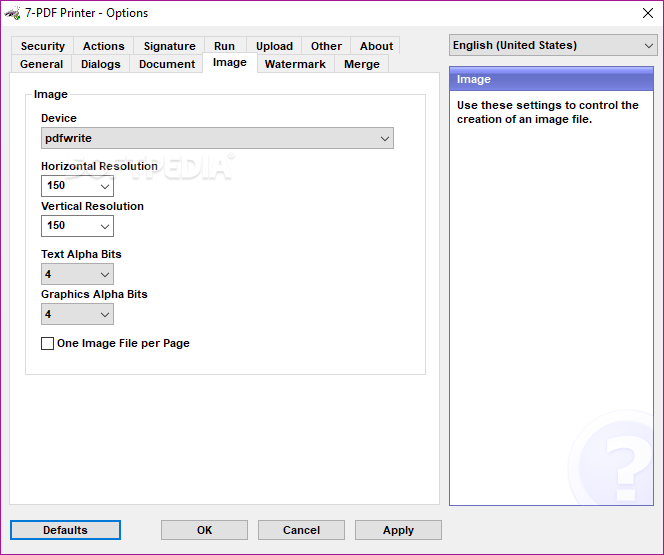Open the Watermark tab

click(x=295, y=64)
